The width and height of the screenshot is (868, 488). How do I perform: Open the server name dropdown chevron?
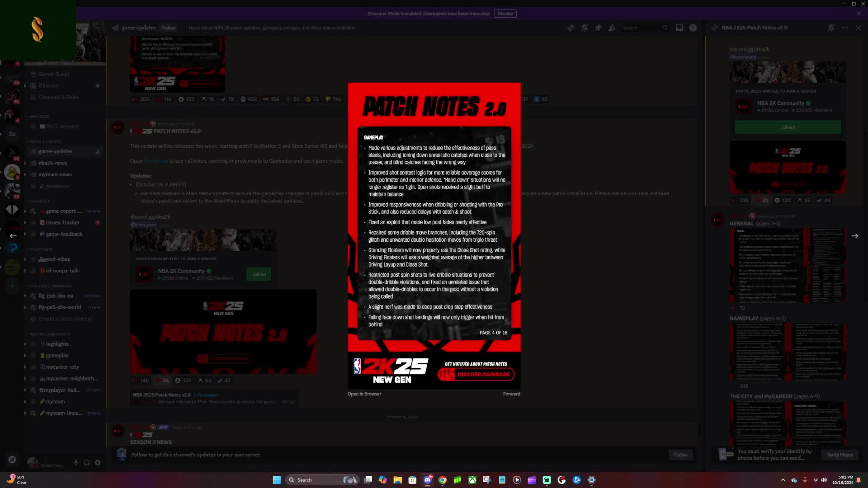pyautogui.click(x=97, y=28)
